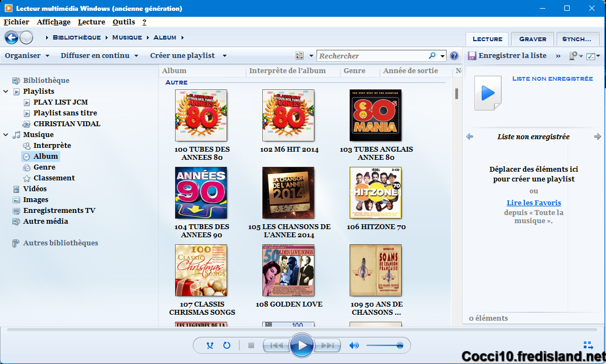This screenshot has width=606, height=364.
Task: Click the search magnifier icon
Action: pos(432,56)
